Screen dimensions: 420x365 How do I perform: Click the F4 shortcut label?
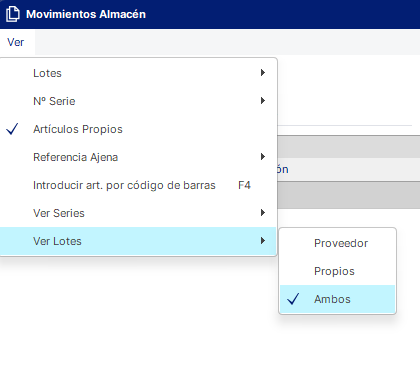tap(244, 185)
